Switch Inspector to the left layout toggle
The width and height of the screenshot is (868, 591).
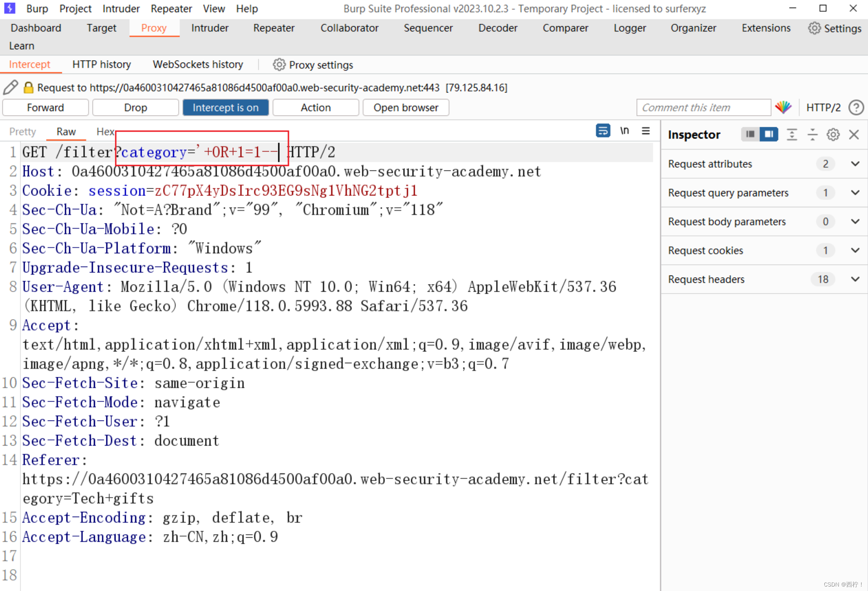(750, 134)
